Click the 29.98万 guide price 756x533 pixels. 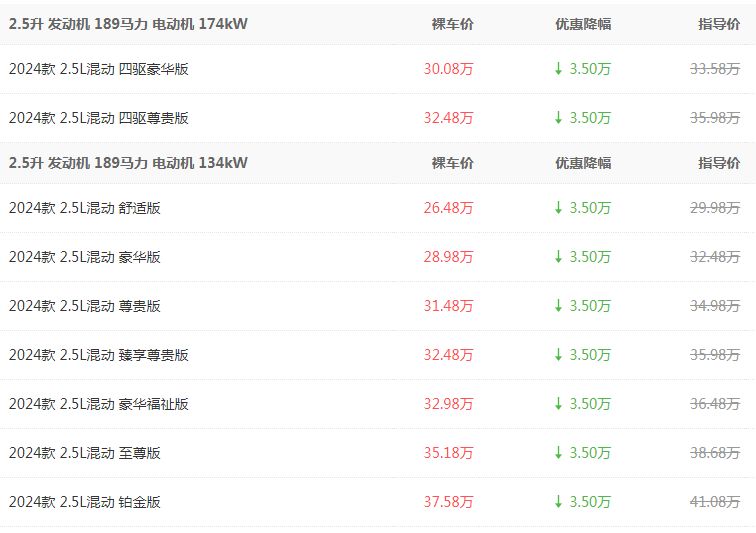(715, 208)
